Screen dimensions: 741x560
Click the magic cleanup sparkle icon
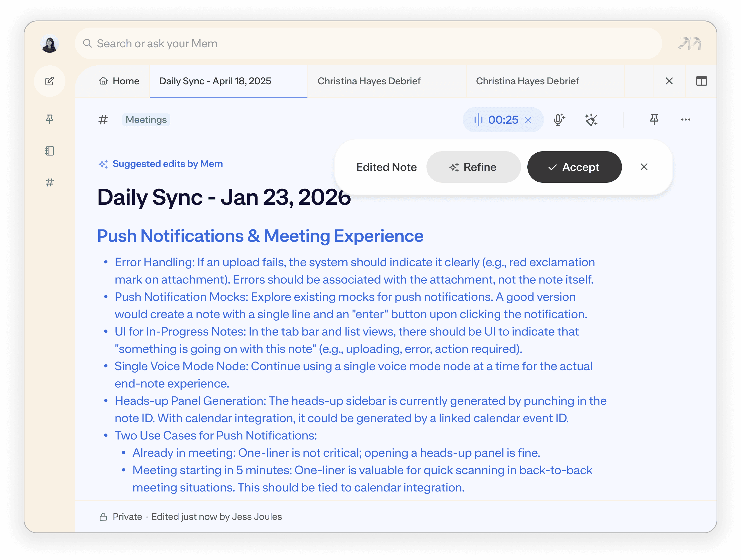[x=591, y=119]
